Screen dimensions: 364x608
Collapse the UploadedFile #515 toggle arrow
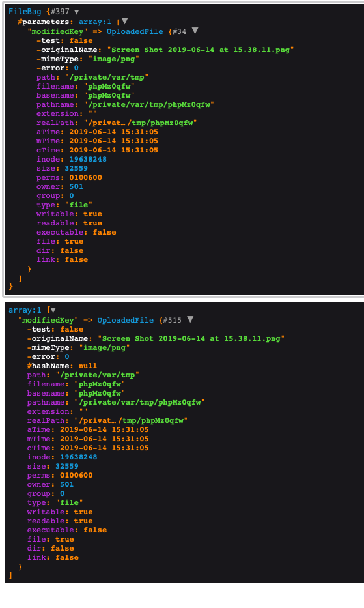point(190,319)
